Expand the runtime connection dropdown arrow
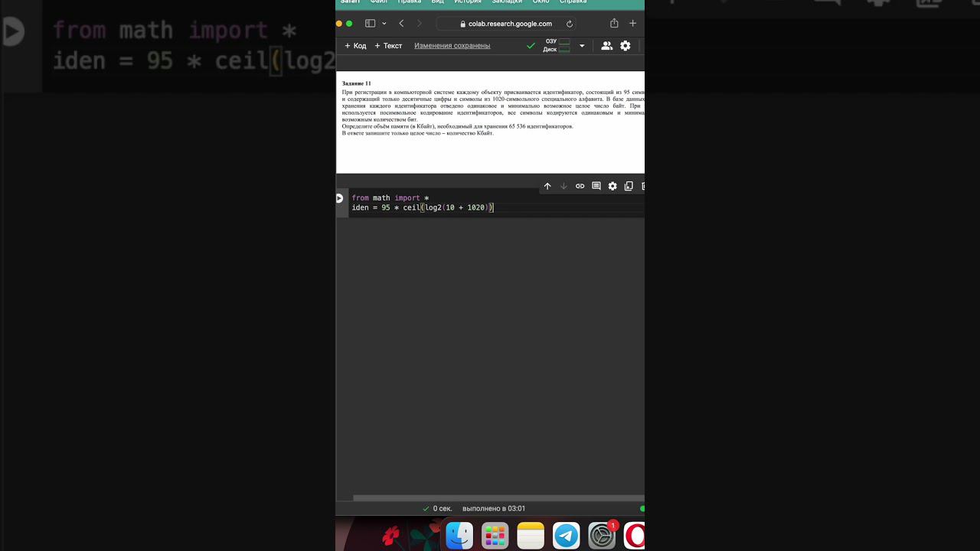Viewport: 980px width, 551px height. (582, 46)
